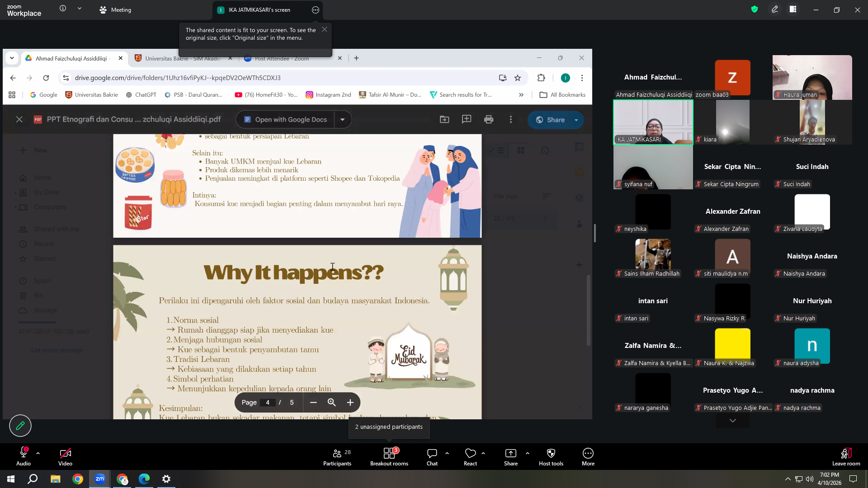Image resolution: width=868 pixels, height=488 pixels.
Task: Open the Participants panel
Action: [x=337, y=456]
